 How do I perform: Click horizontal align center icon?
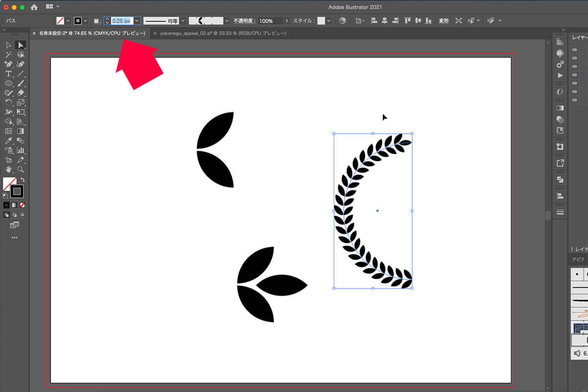pos(385,21)
